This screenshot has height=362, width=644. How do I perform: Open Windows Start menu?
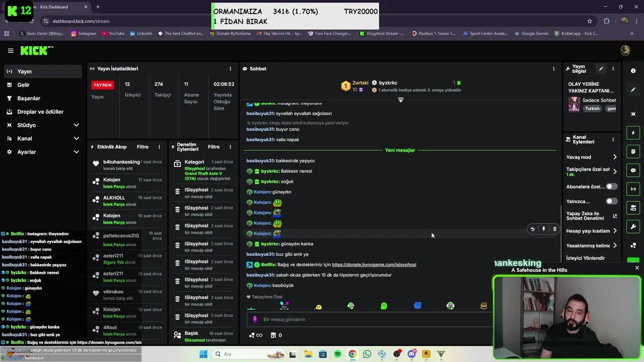click(203, 354)
